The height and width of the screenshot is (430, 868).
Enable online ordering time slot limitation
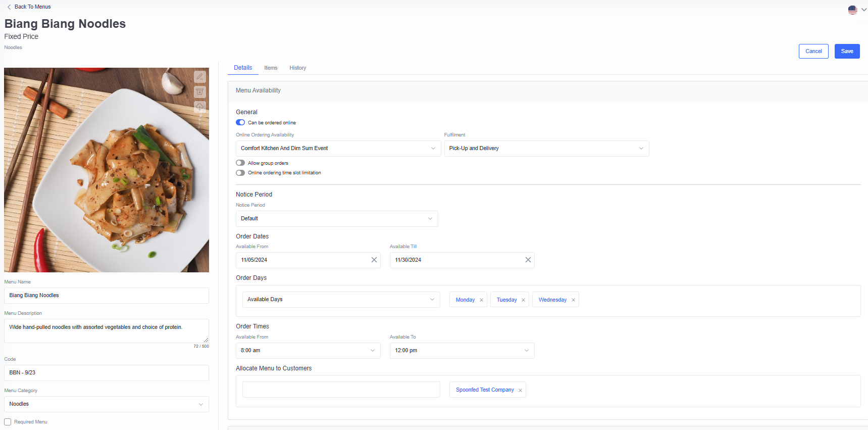240,173
